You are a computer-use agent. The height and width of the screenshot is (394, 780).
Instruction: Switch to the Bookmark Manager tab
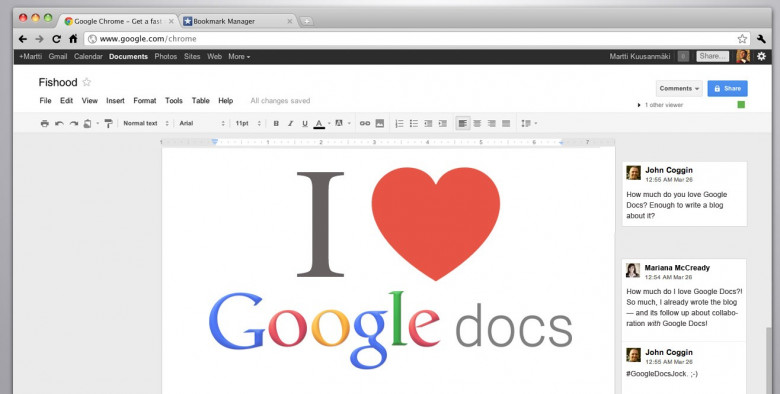238,21
